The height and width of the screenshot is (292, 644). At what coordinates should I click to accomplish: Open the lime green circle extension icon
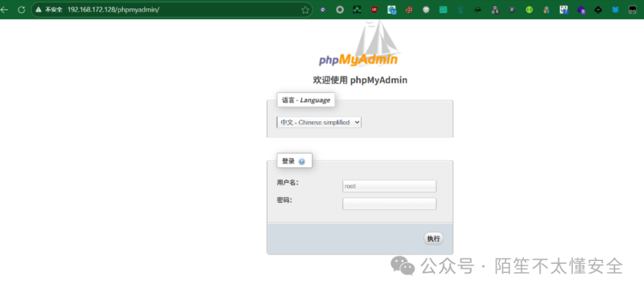click(529, 10)
